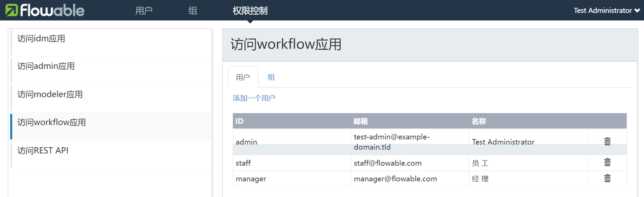644x197 pixels.
Task: Delete the admin user row
Action: [x=607, y=141]
